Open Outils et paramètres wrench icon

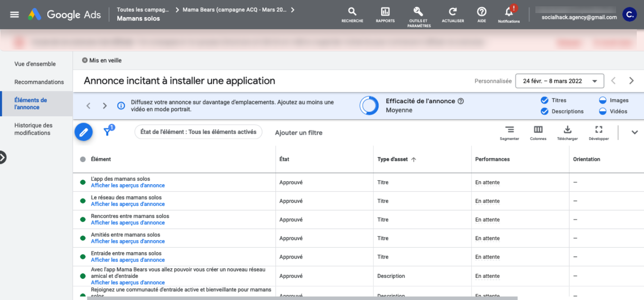pos(419,12)
